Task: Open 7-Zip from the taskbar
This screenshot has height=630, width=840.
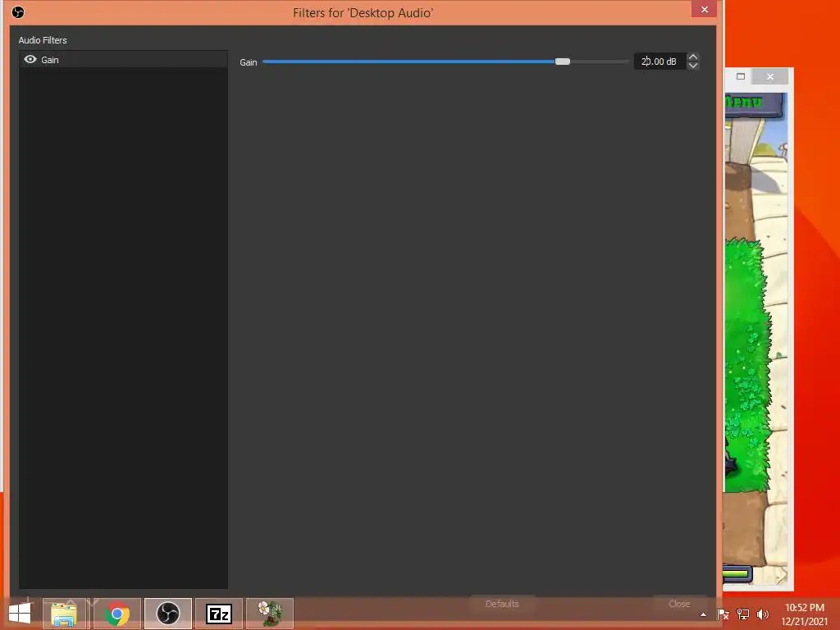Action: [218, 614]
